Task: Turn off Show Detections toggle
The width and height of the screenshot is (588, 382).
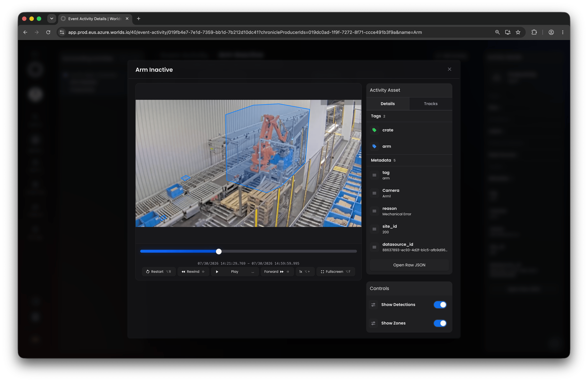Action: [x=440, y=305]
